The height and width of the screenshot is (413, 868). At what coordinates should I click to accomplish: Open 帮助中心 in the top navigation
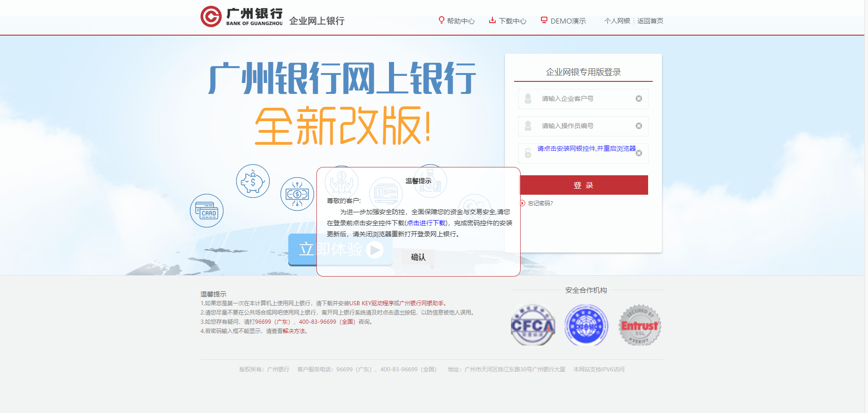point(461,21)
